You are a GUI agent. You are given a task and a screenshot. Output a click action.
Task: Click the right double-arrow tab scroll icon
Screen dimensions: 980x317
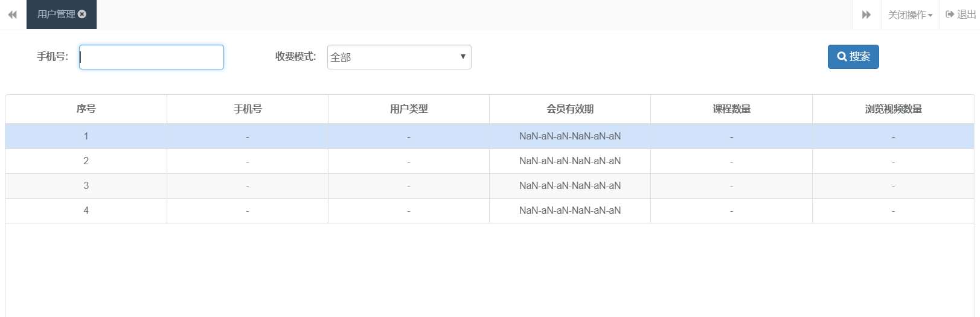(866, 14)
